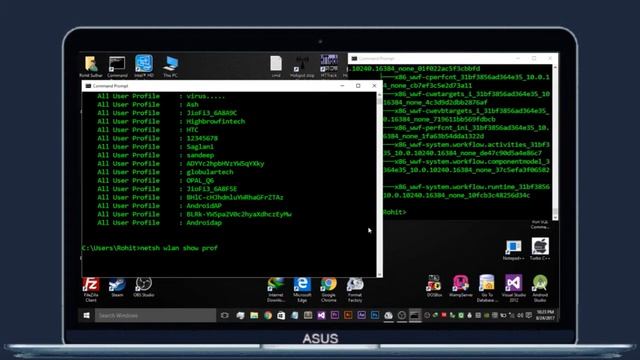Open Task View on the taskbar
The image size is (640, 360).
[x=224, y=316]
